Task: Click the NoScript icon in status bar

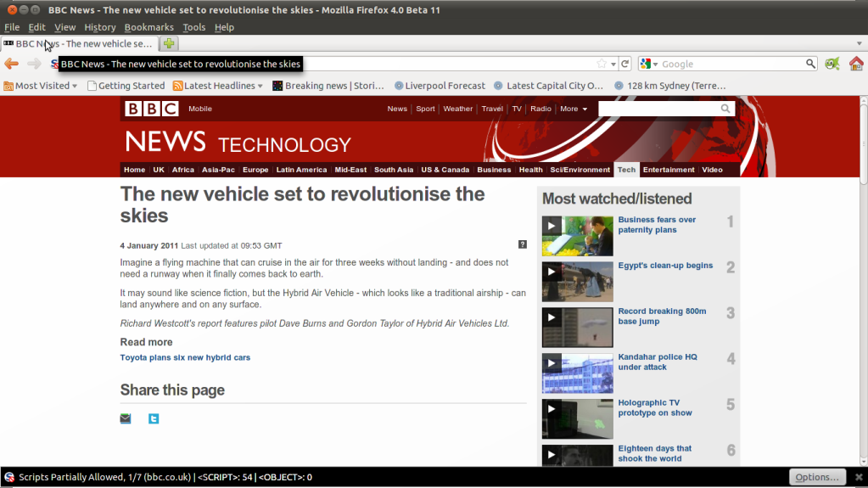Action: 8,477
